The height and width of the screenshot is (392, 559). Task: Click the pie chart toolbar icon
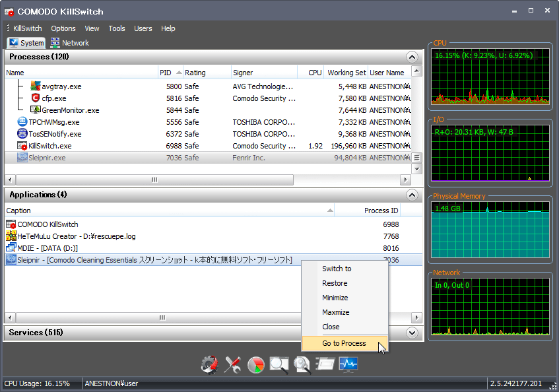[x=256, y=365]
